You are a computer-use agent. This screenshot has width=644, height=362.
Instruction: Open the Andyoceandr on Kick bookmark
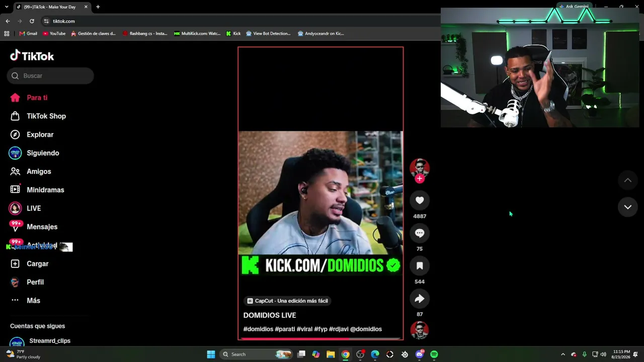pyautogui.click(x=320, y=34)
